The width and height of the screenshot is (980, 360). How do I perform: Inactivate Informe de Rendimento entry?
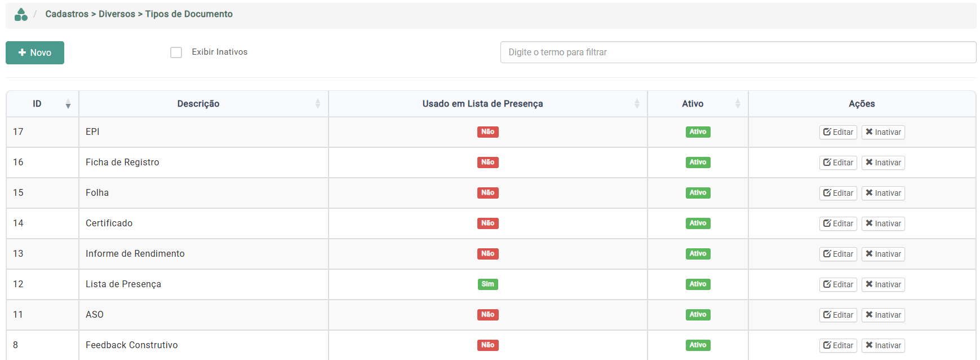(883, 254)
